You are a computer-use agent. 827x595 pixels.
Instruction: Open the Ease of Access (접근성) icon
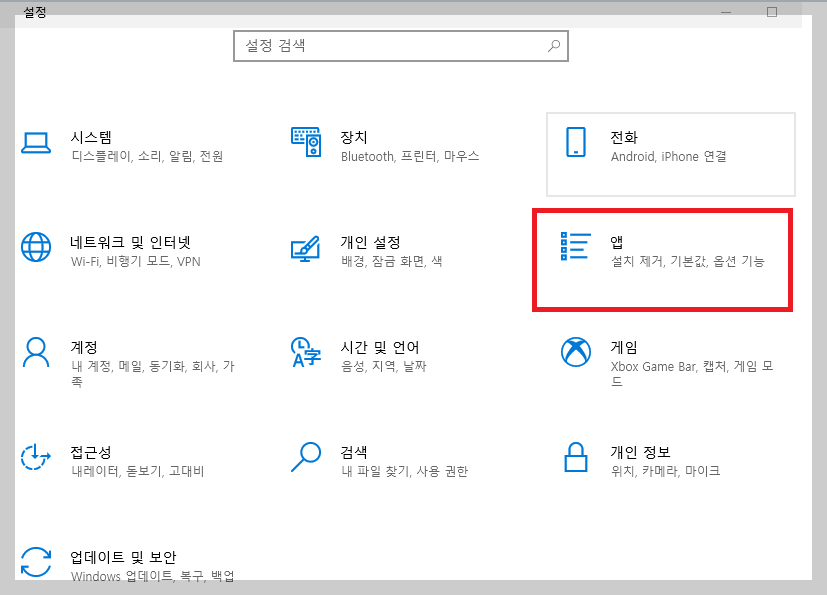[x=36, y=457]
